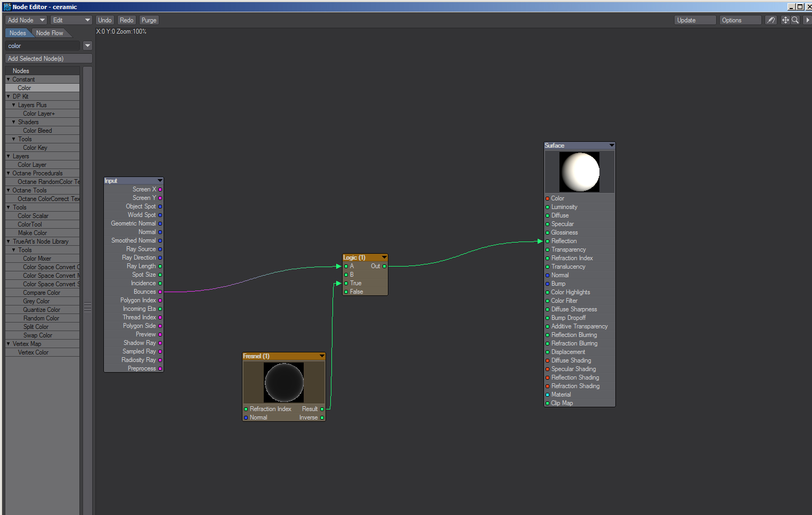Click the Surface Reflection input connector
The height and width of the screenshot is (515, 812).
[547, 242]
